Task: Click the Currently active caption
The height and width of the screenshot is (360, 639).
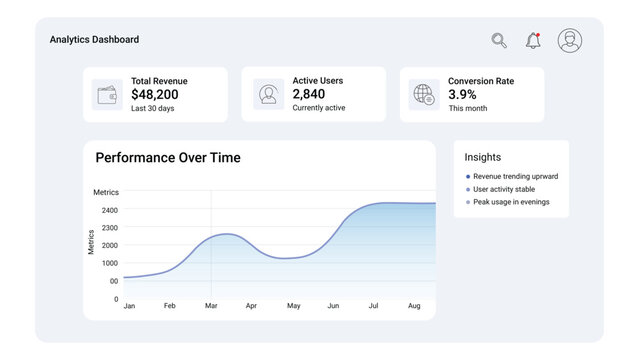Action: (319, 108)
